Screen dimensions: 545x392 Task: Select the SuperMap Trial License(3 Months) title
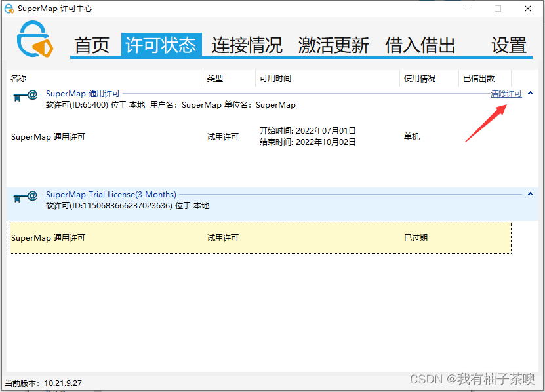(x=111, y=194)
